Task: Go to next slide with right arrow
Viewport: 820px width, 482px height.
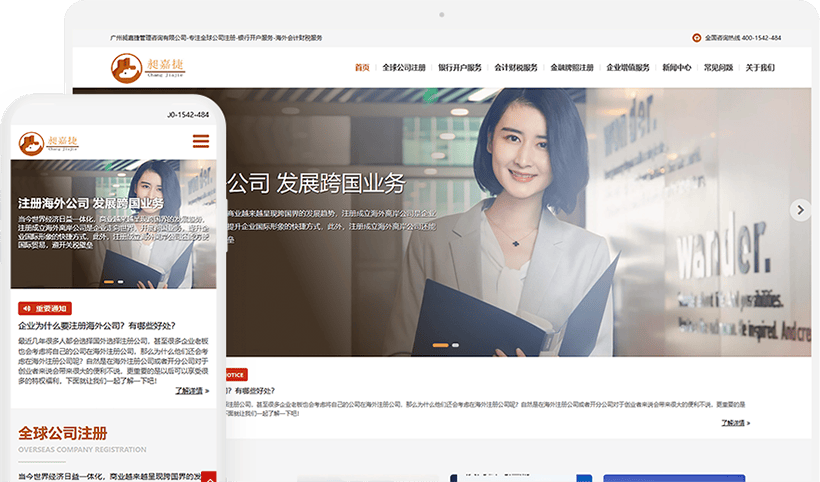Action: [800, 210]
